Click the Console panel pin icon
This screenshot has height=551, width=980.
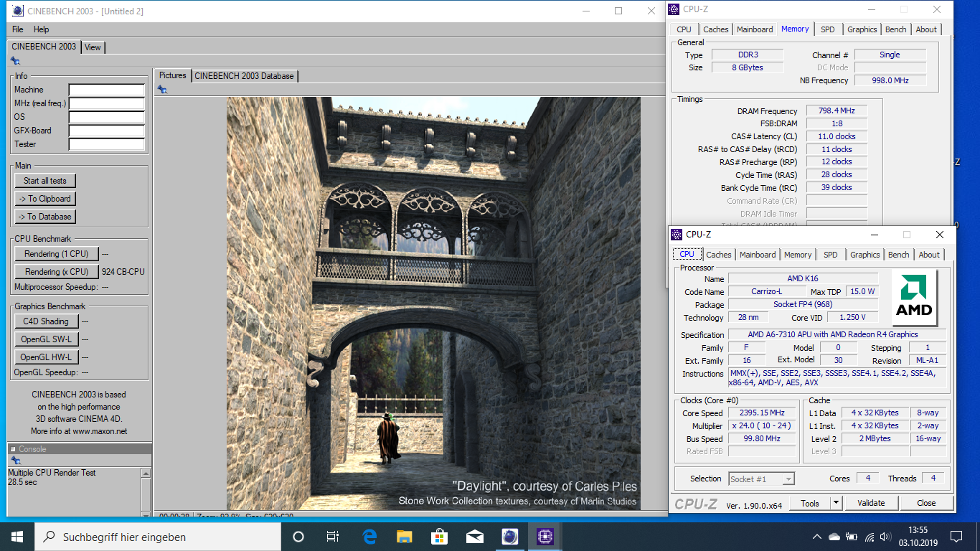(15, 461)
